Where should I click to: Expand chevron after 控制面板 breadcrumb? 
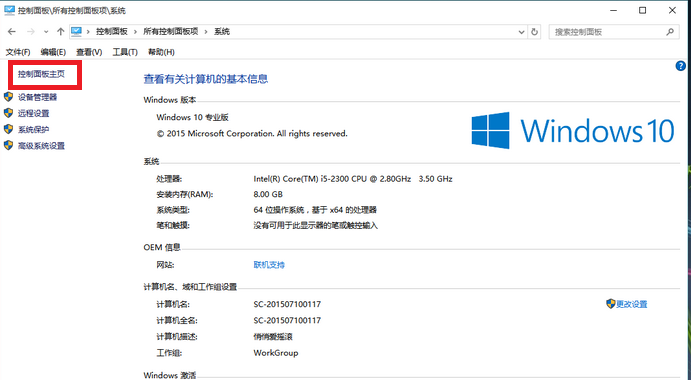click(x=135, y=32)
